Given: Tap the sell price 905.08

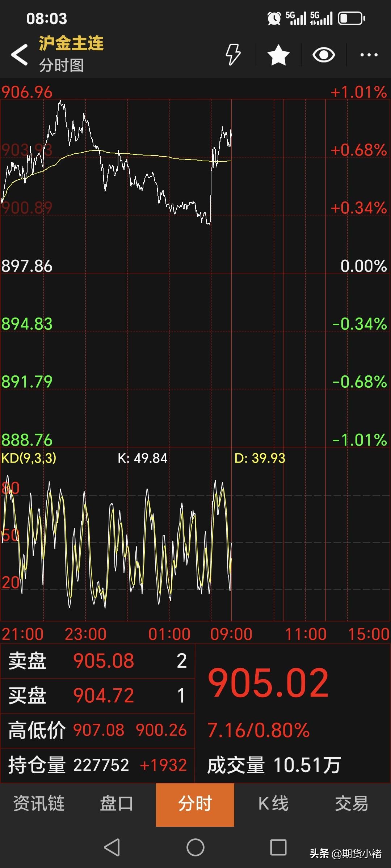Looking at the screenshot, I should point(104,661).
